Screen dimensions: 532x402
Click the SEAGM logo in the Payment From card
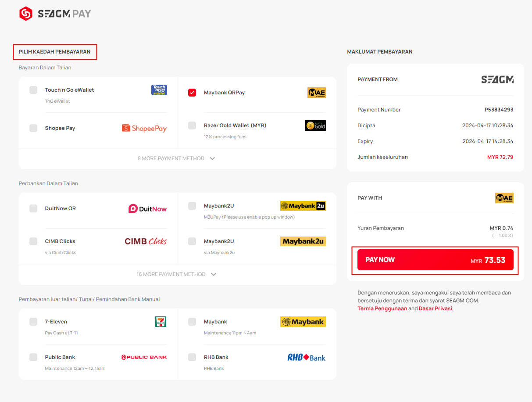pyautogui.click(x=497, y=79)
